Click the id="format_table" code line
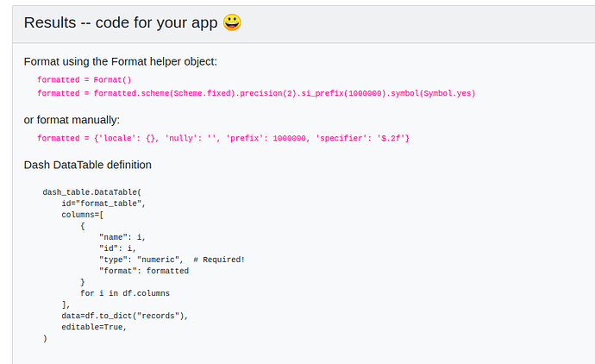This screenshot has height=364, width=595. 103,204
